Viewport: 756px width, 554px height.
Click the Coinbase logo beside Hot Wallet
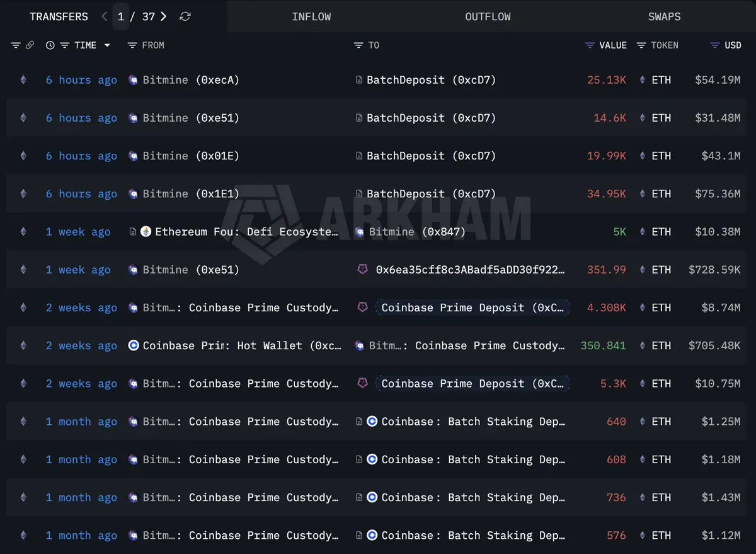tap(133, 345)
